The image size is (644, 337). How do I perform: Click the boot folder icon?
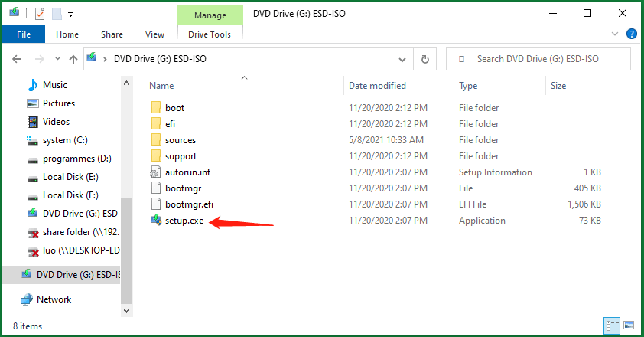(x=156, y=108)
